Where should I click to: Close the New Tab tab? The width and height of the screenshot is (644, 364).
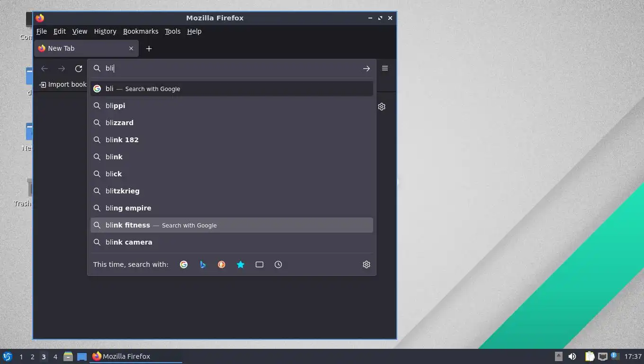pos(131,48)
